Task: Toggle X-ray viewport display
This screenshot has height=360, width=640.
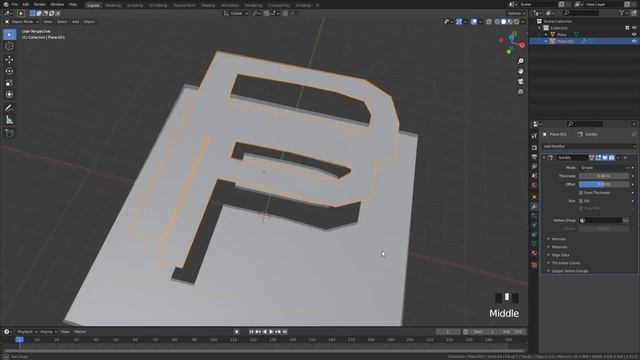Action: click(x=489, y=22)
